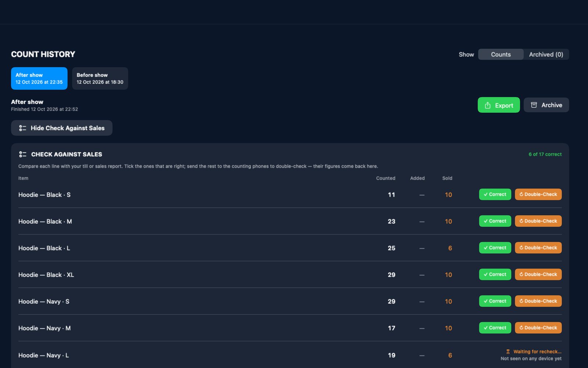
Task: Click the COUNT HISTORY heading
Action: click(43, 54)
